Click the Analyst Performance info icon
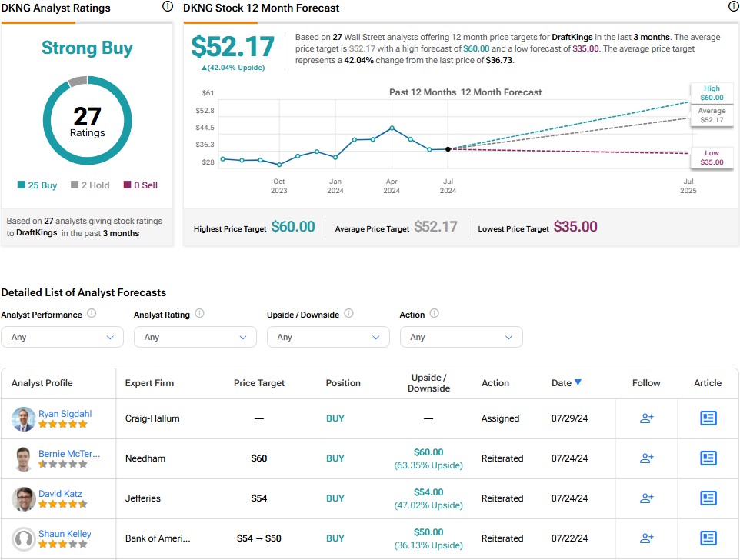Image resolution: width=740 pixels, height=560 pixels. coord(92,314)
